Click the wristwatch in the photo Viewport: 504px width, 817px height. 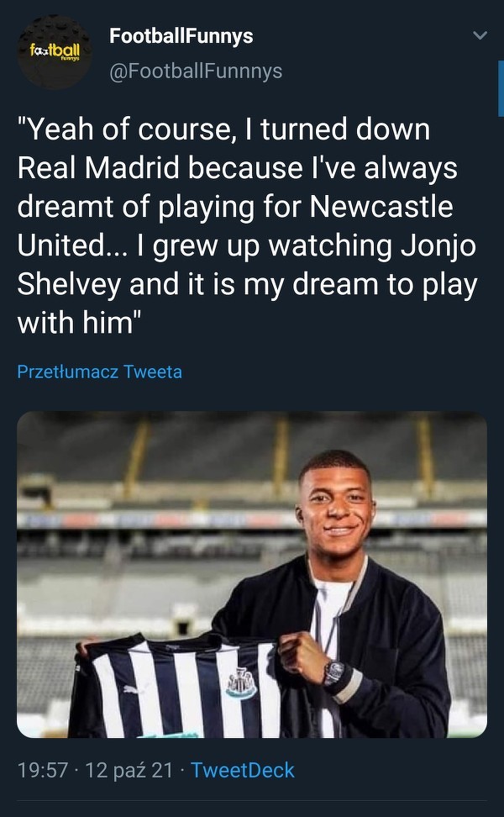pos(334,672)
